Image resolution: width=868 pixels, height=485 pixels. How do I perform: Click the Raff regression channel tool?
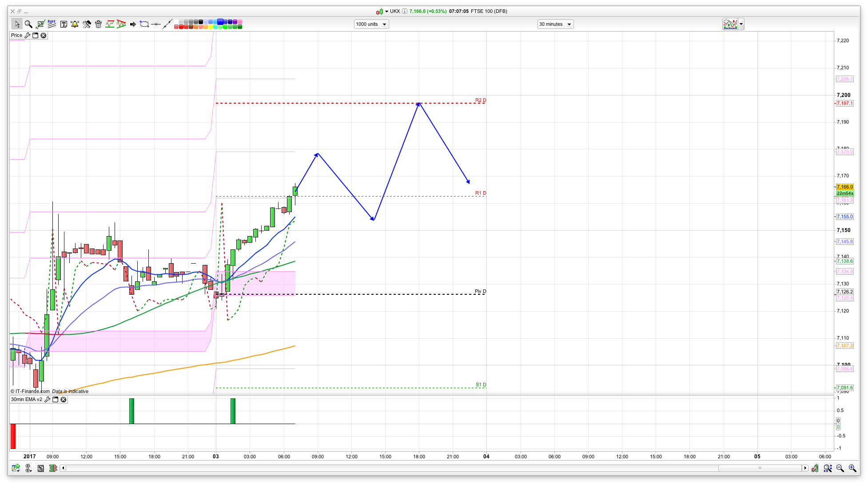coord(52,24)
